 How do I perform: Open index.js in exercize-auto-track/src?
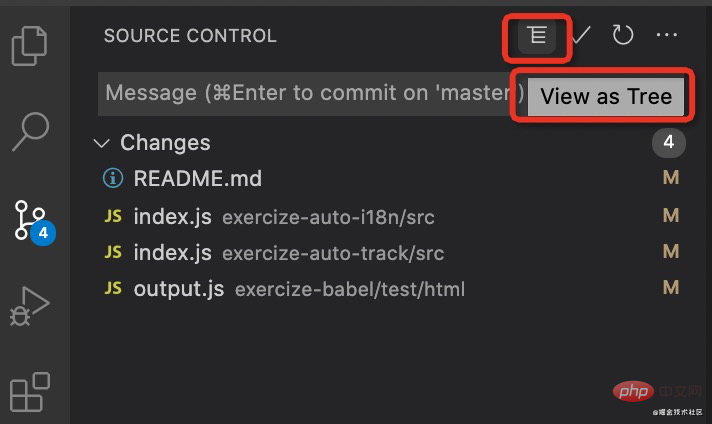click(x=173, y=252)
